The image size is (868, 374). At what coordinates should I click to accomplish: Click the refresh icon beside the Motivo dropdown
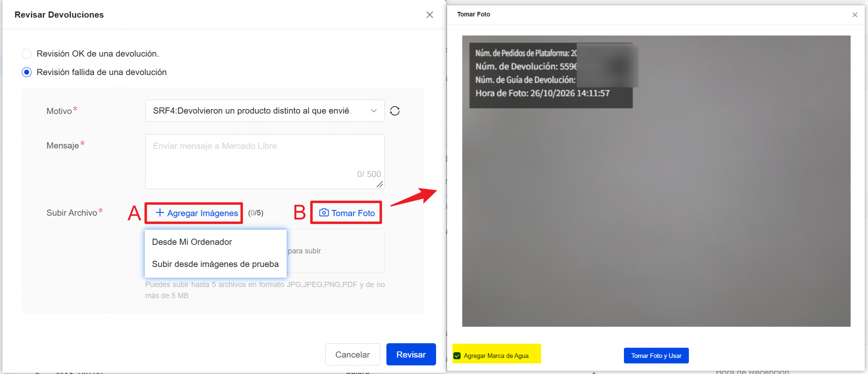[x=395, y=111]
